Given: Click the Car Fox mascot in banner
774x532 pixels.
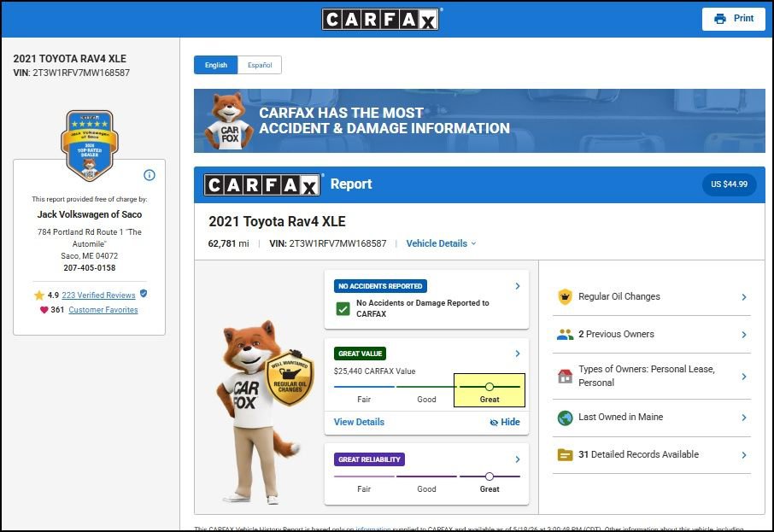Looking at the screenshot, I should pos(229,121).
